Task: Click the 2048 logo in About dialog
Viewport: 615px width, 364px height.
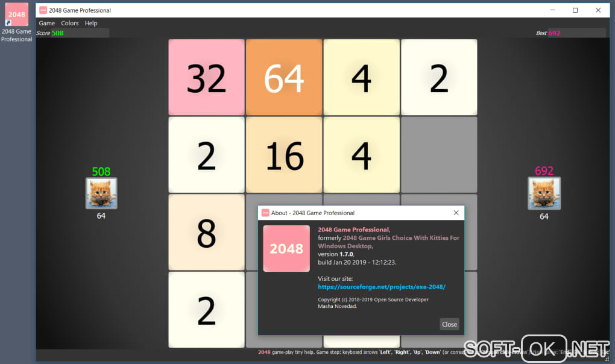Action: tap(286, 248)
